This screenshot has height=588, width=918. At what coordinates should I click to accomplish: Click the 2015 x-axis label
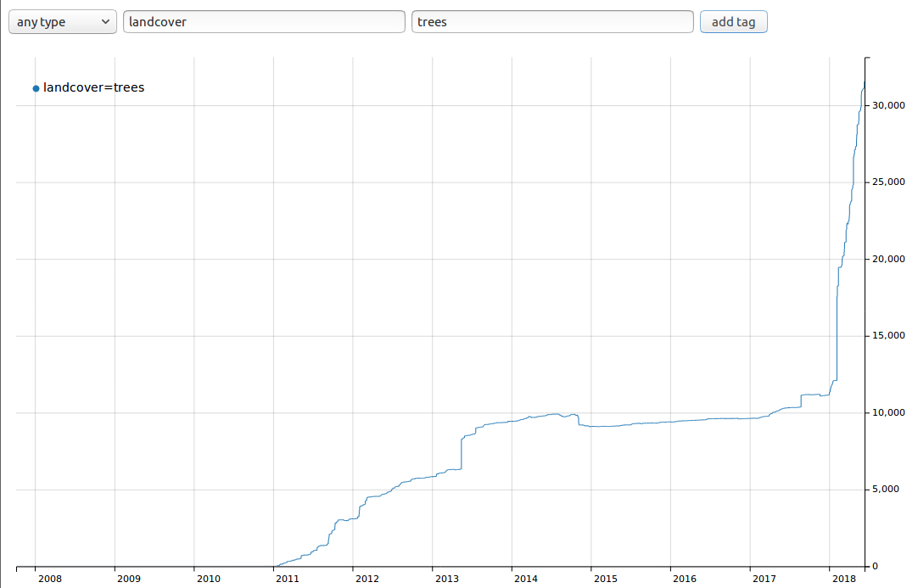[606, 579]
